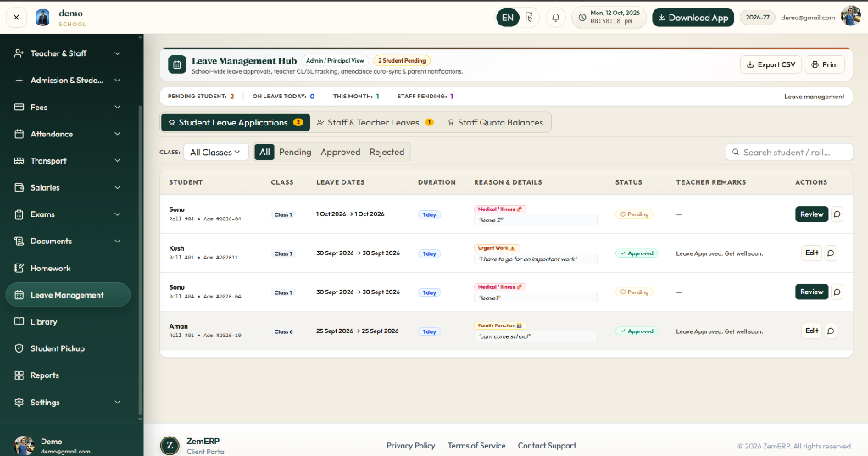
Task: Expand Teacher & Staff chevron
Action: click(117, 53)
